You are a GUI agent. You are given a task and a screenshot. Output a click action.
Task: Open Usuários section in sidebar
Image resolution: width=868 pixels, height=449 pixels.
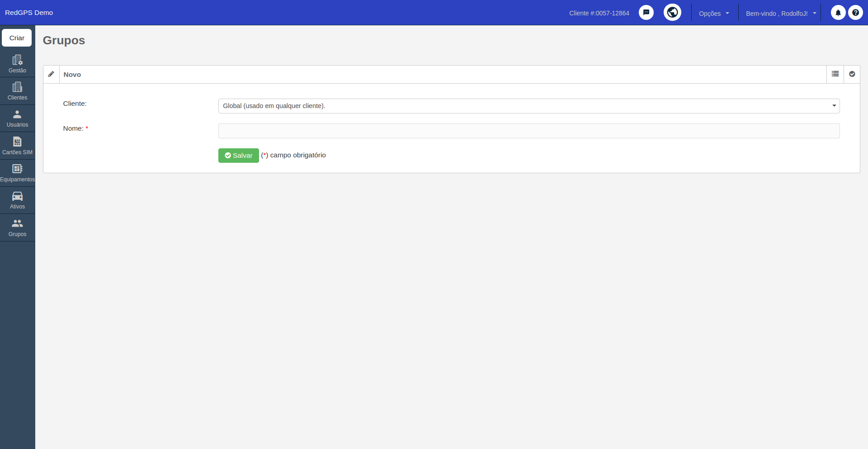(17, 118)
